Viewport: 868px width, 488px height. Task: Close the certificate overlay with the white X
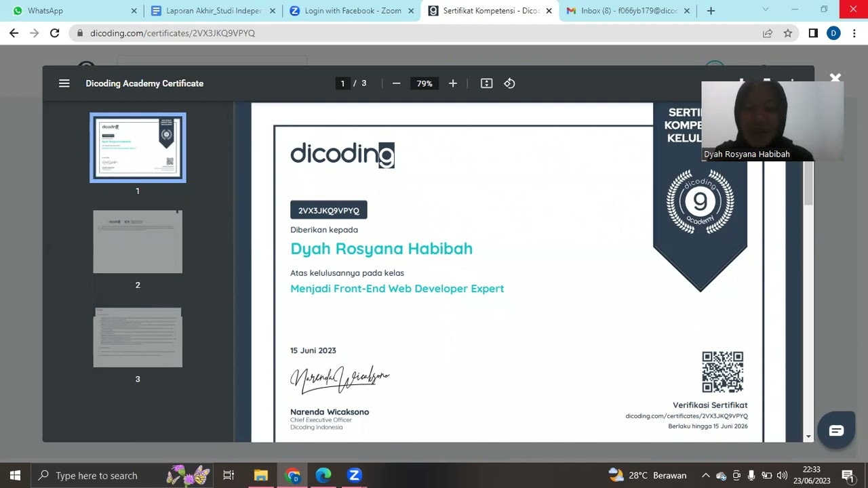pyautogui.click(x=835, y=79)
